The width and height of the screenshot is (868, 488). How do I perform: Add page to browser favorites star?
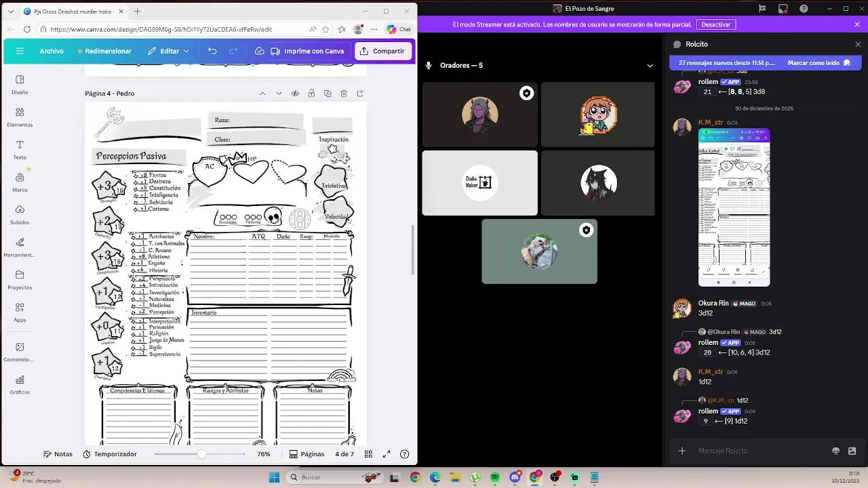326,29
